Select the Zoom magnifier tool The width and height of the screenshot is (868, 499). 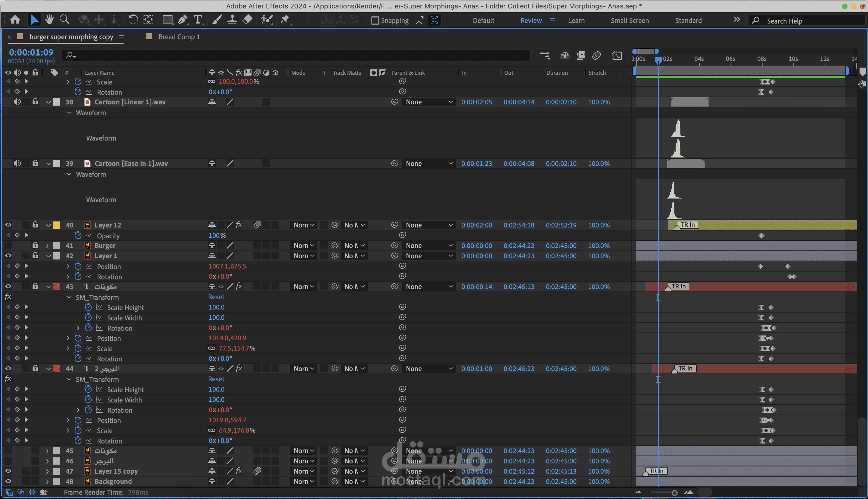tap(65, 20)
